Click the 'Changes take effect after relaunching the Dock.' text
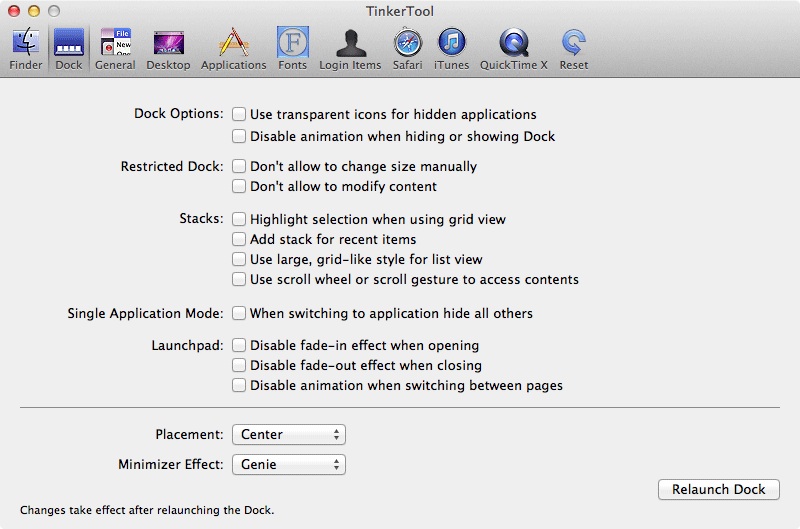The height and width of the screenshot is (529, 800). click(x=147, y=510)
